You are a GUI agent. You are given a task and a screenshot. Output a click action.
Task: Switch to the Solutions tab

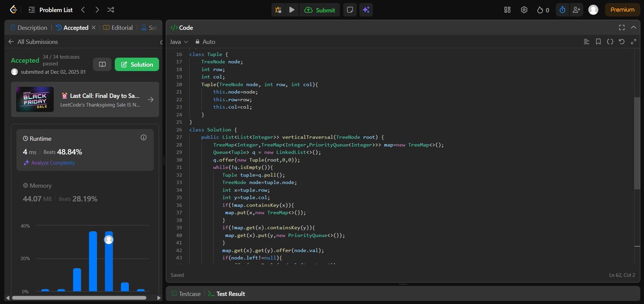(149, 27)
